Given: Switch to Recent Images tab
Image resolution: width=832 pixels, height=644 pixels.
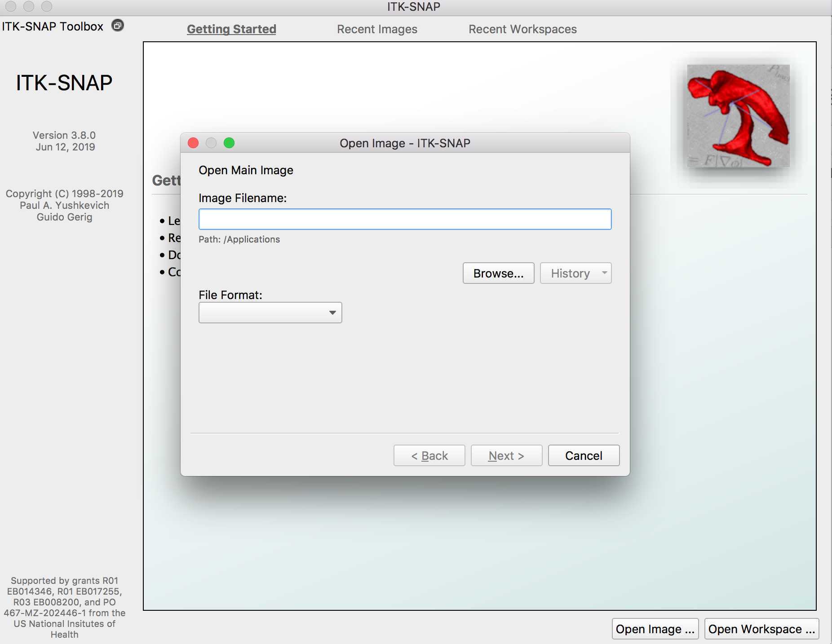Looking at the screenshot, I should tap(377, 29).
